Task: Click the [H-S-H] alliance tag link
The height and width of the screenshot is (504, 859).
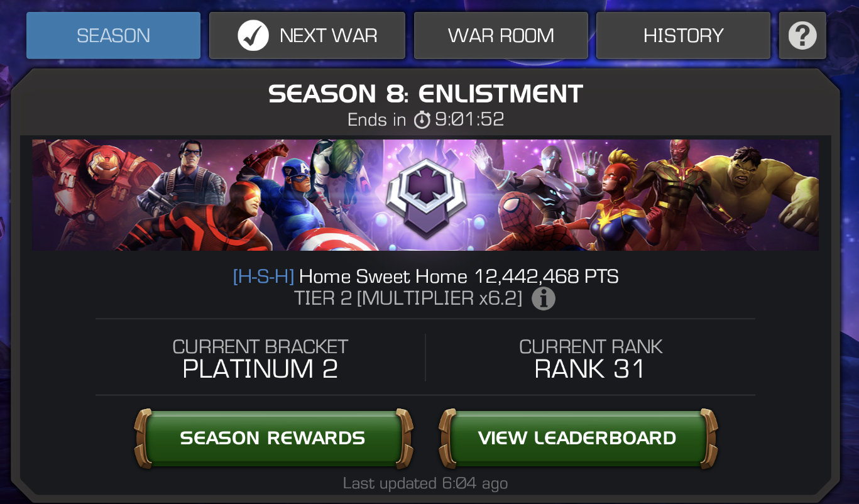Action: pos(263,277)
